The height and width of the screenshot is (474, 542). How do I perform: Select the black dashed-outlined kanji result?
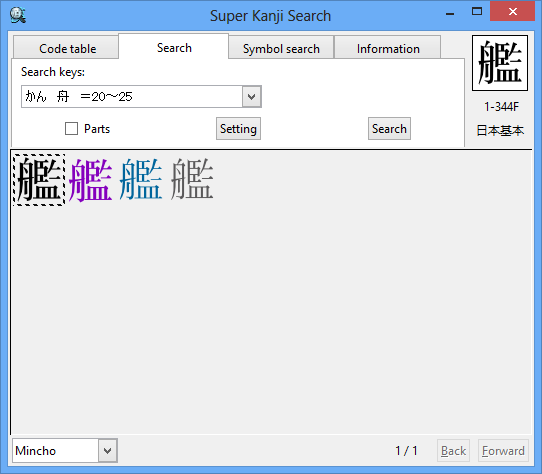coord(39,180)
